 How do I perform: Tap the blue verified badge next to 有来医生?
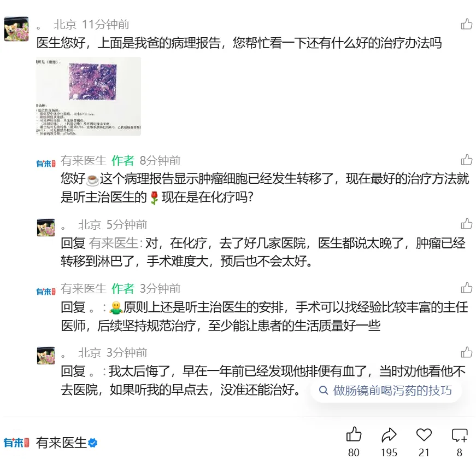tap(92, 443)
